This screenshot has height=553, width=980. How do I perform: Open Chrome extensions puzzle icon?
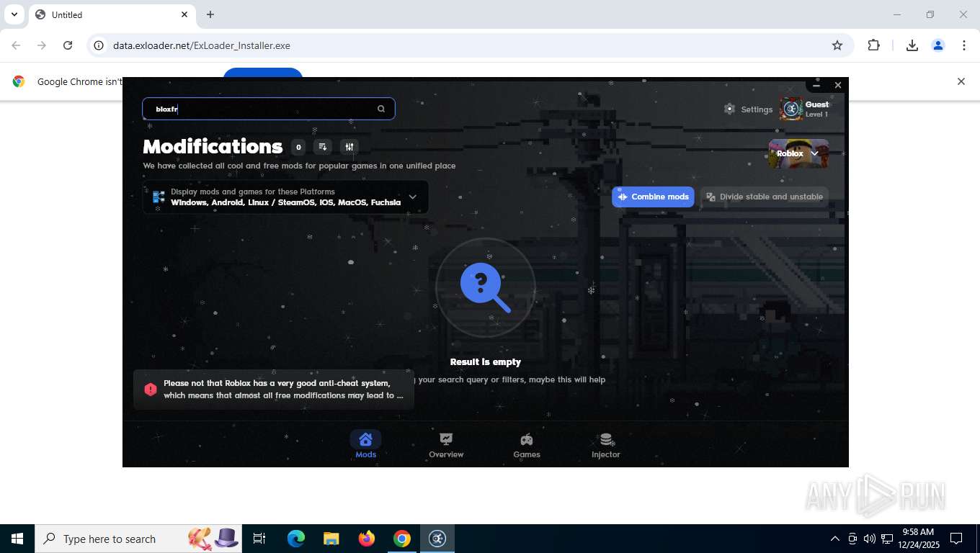click(x=873, y=45)
